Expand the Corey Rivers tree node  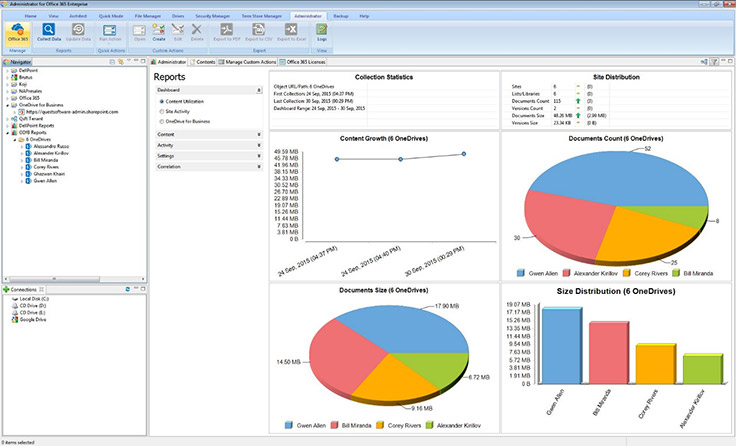pyautogui.click(x=22, y=167)
